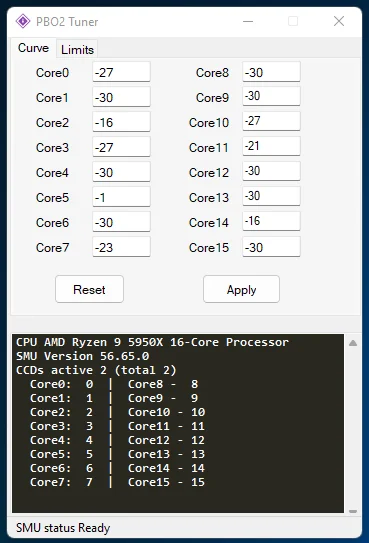Click the Reset button
This screenshot has width=369, height=543.
(x=89, y=289)
